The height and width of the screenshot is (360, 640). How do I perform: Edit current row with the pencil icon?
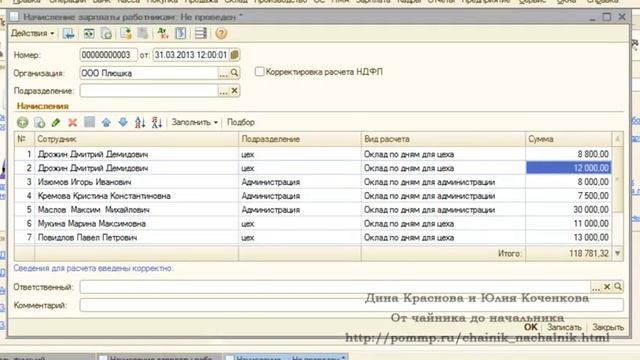coord(56,122)
